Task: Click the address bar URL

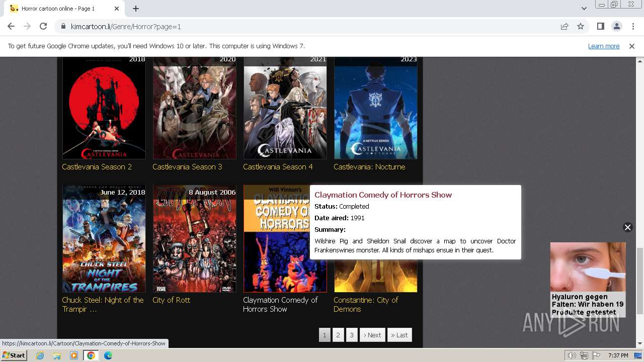Action: coord(126,27)
